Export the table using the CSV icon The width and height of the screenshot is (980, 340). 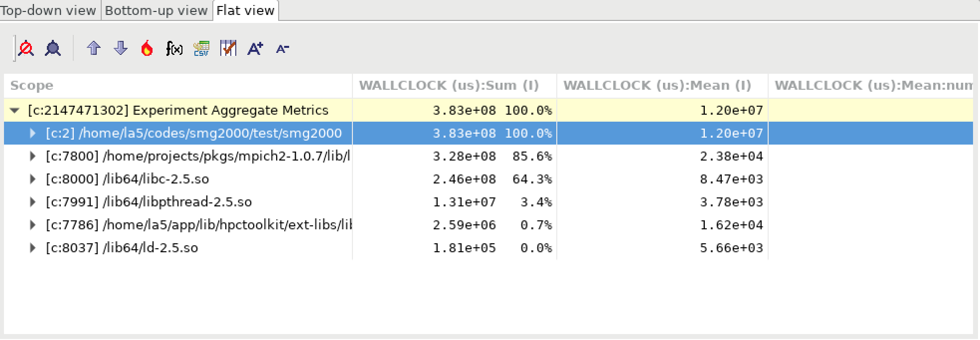click(x=201, y=48)
